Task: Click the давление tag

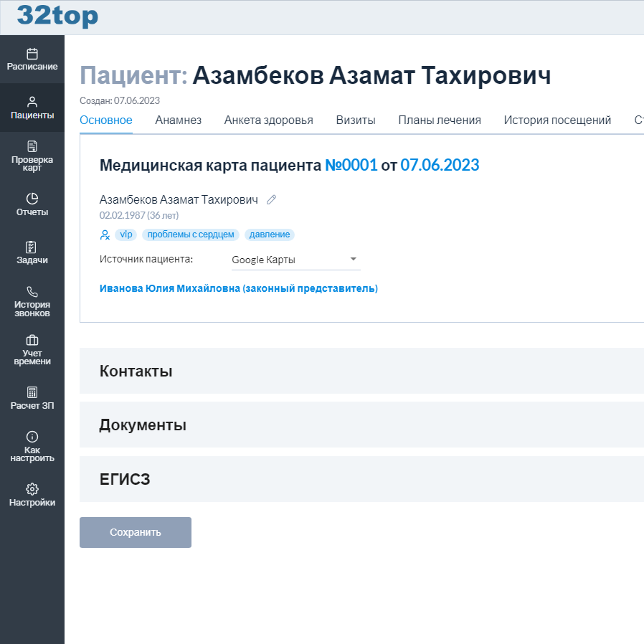Action: [270, 235]
